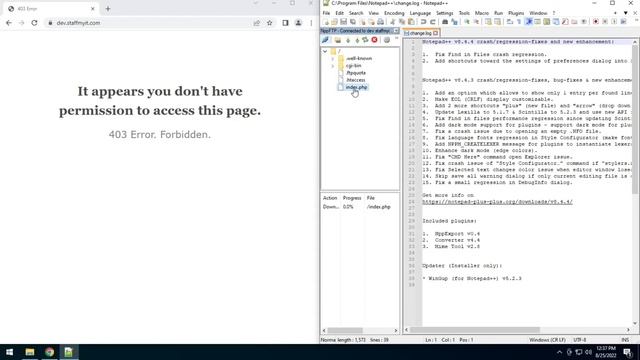Open the File menu in Notepad++
Image resolution: width=640 pixels, height=360 pixels.
(x=326, y=13)
